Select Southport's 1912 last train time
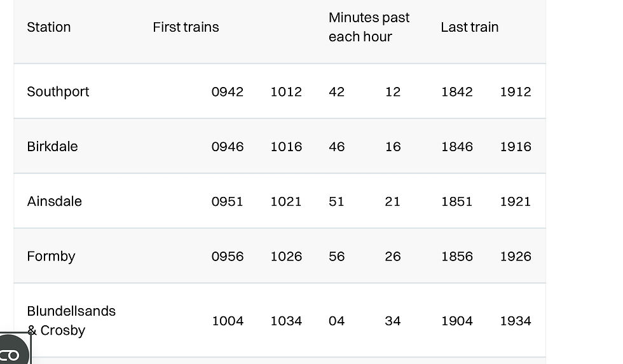Viewport: 623px width, 364px height. (x=515, y=91)
